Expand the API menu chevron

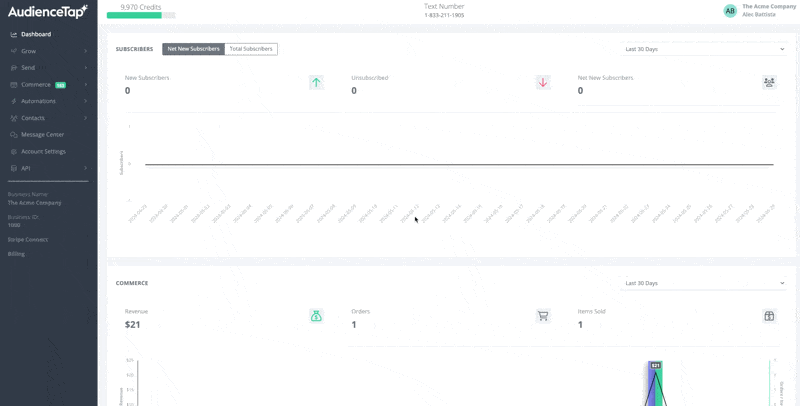coord(85,169)
